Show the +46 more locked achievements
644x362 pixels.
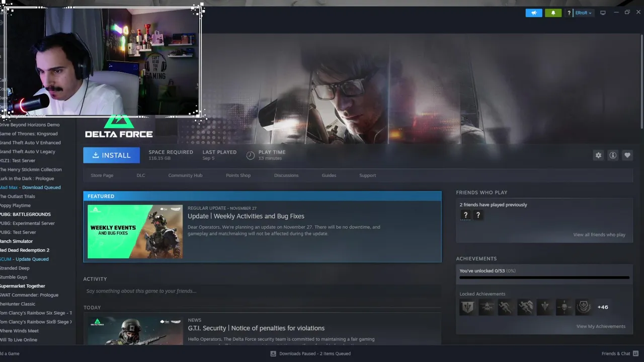[x=603, y=307]
